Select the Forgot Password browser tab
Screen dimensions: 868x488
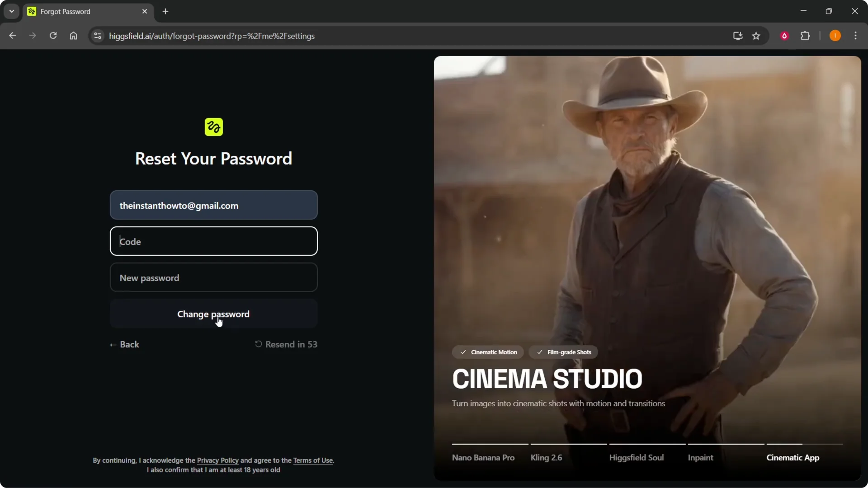pos(81,11)
